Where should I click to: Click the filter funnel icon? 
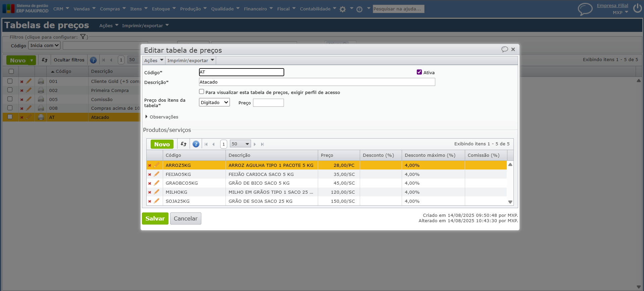point(83,37)
